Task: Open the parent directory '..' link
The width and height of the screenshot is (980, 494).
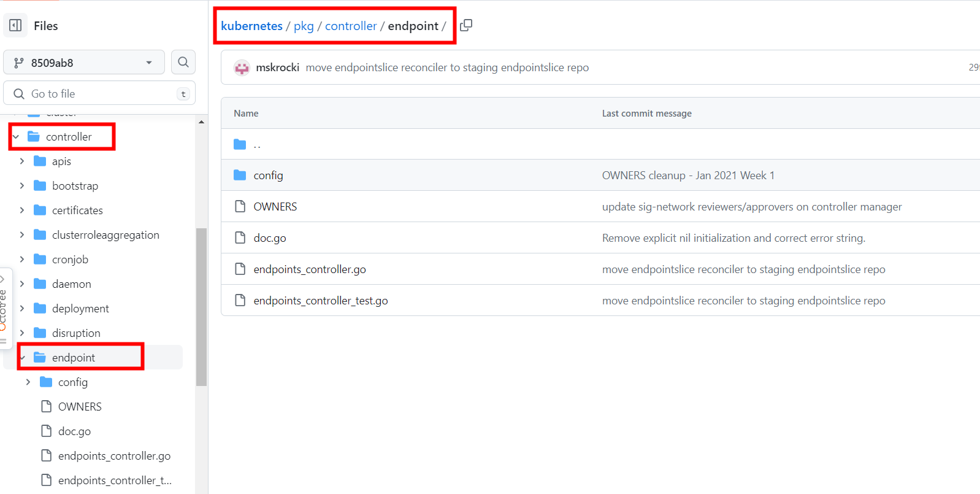Action: click(257, 145)
